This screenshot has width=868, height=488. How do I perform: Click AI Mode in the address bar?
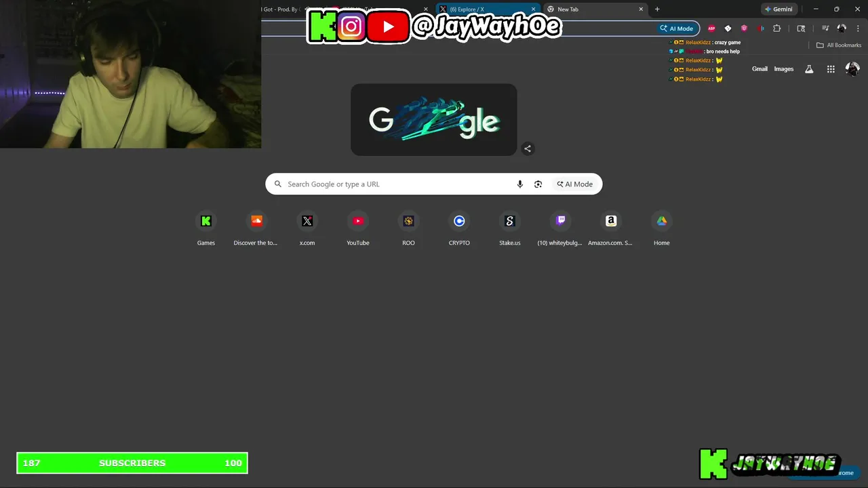[677, 28]
